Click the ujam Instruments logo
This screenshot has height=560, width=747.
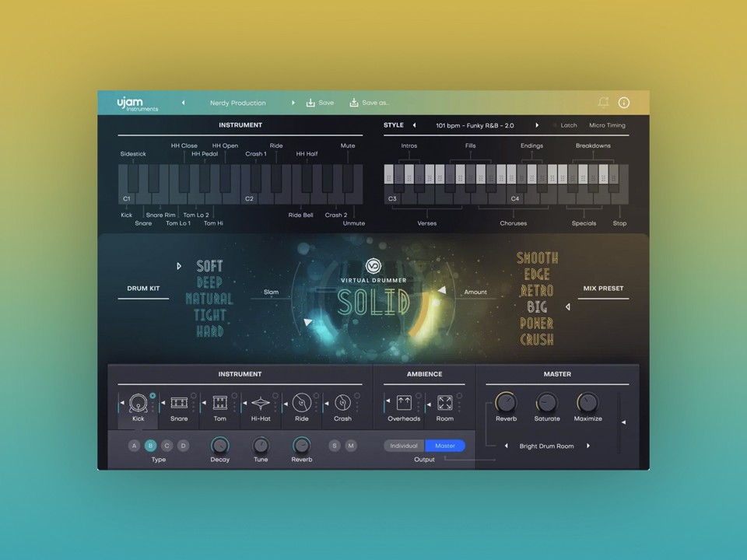[137, 103]
